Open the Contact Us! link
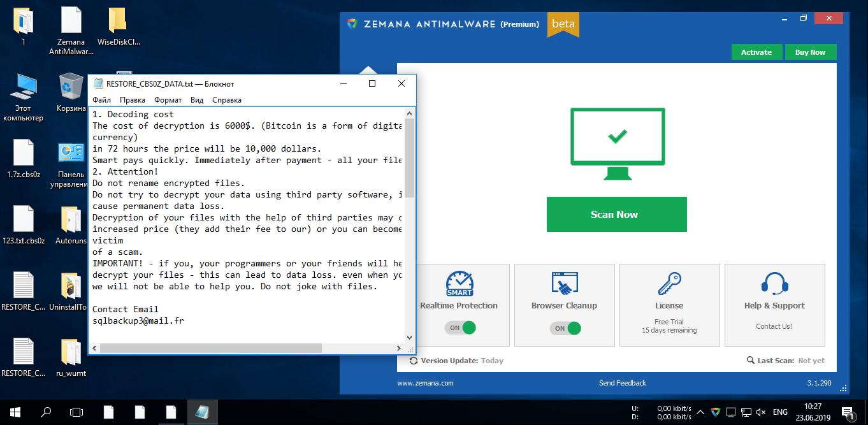This screenshot has width=868, height=425. pos(774,326)
